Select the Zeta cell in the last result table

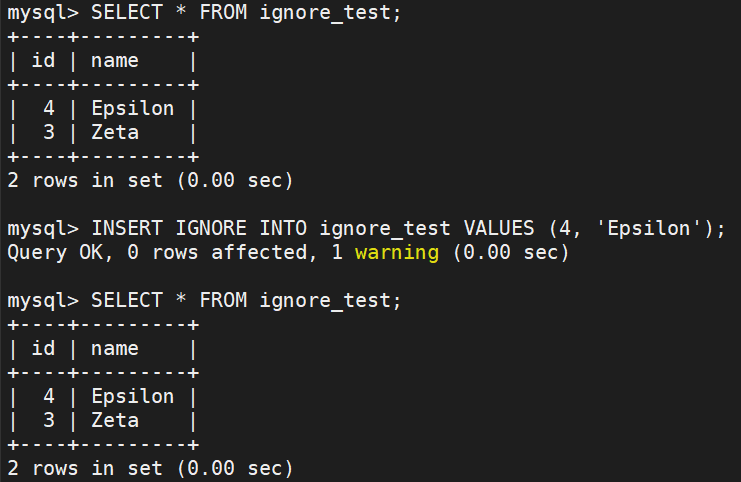click(x=114, y=421)
